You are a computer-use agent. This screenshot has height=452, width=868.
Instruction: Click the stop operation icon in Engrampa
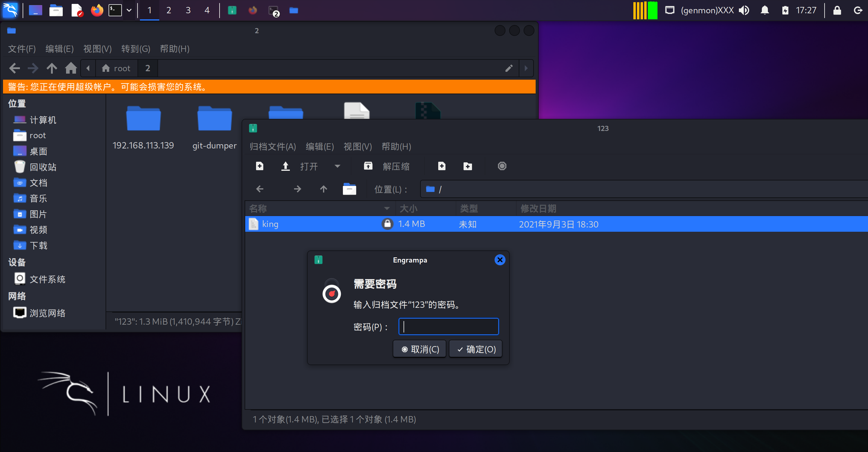(502, 166)
